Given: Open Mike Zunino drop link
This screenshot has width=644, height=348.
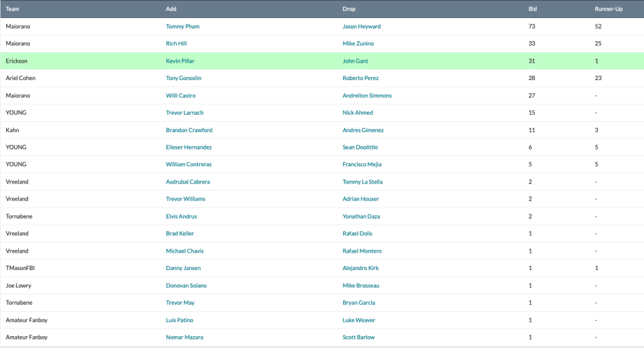Looking at the screenshot, I should 358,43.
